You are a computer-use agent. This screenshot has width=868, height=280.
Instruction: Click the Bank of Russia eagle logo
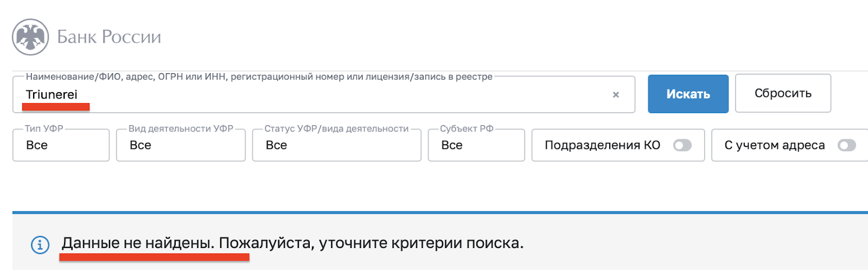click(30, 37)
